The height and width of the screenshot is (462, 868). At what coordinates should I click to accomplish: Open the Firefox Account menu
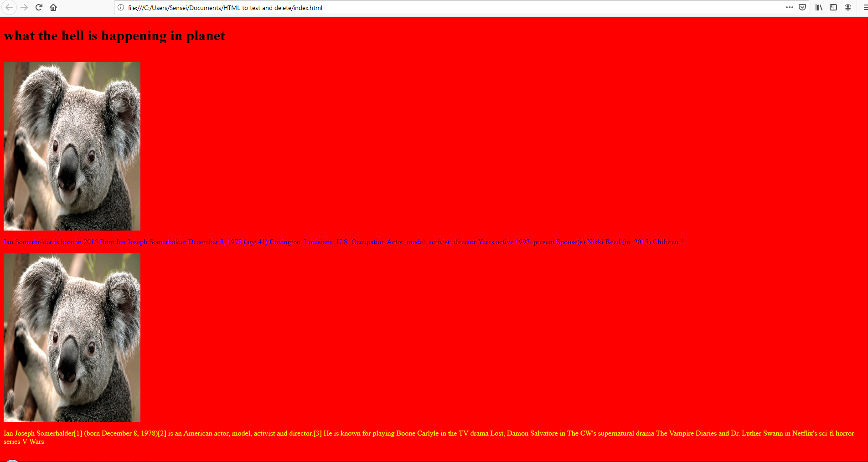click(x=848, y=7)
